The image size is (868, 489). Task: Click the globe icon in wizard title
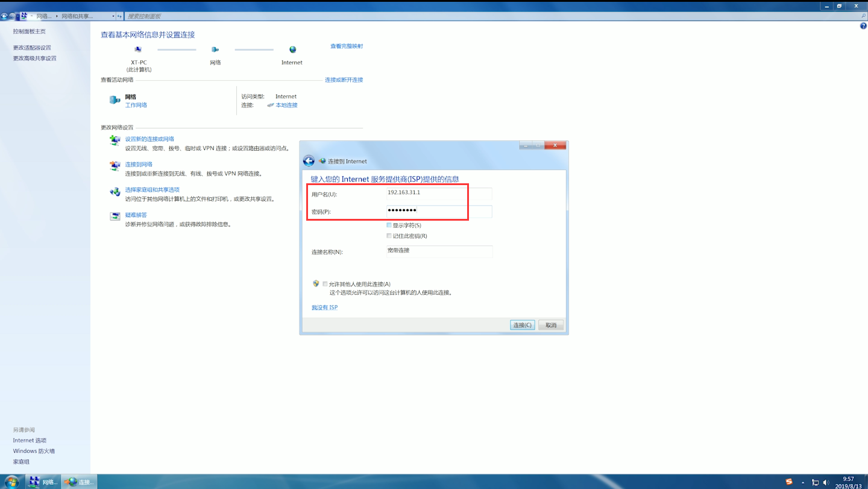(322, 161)
